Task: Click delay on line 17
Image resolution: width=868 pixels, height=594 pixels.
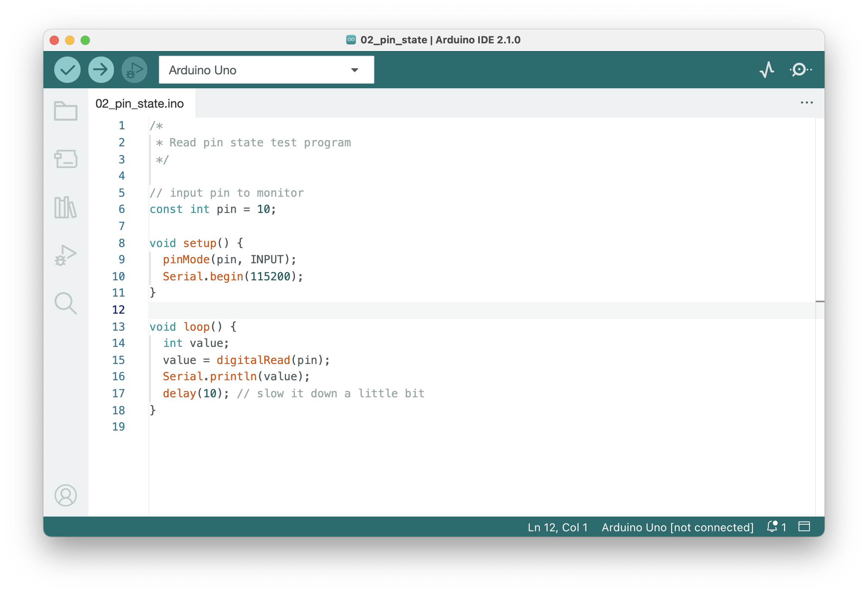Action: (179, 393)
